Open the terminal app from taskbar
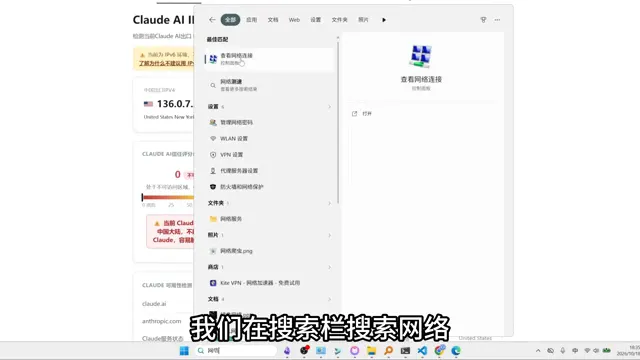The image size is (640, 360). [405, 351]
